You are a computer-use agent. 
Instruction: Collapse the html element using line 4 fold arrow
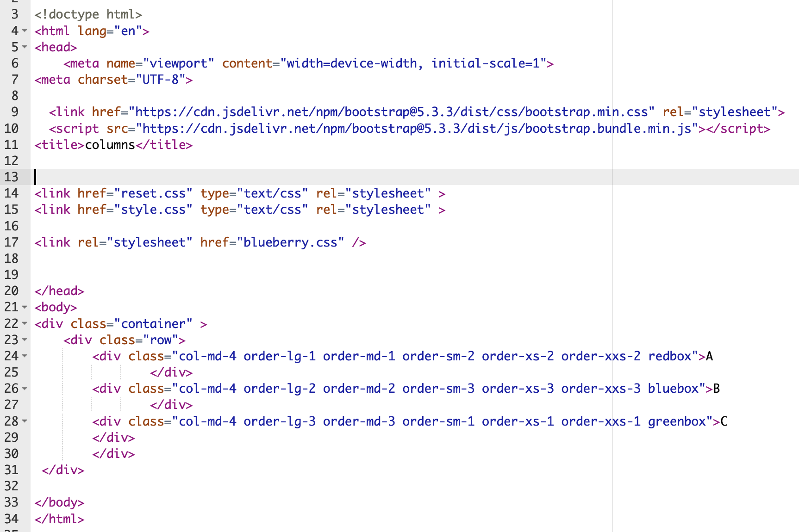(x=24, y=31)
